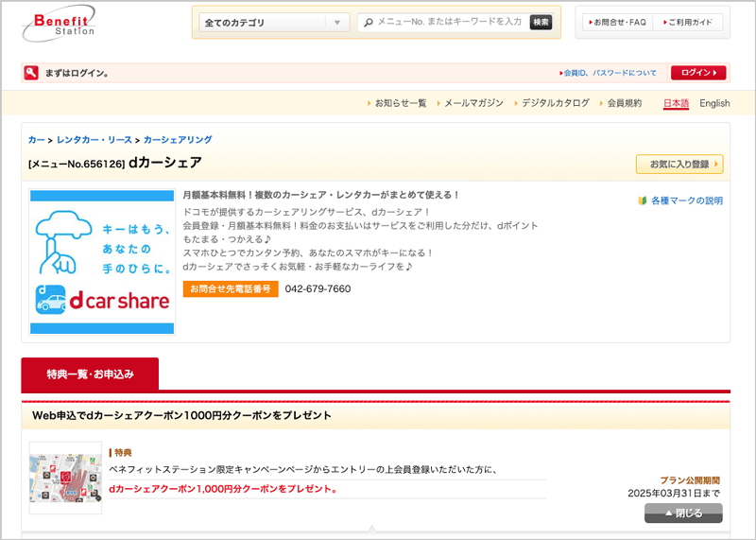Click お問合せ先電話番号 orange label

point(231,288)
